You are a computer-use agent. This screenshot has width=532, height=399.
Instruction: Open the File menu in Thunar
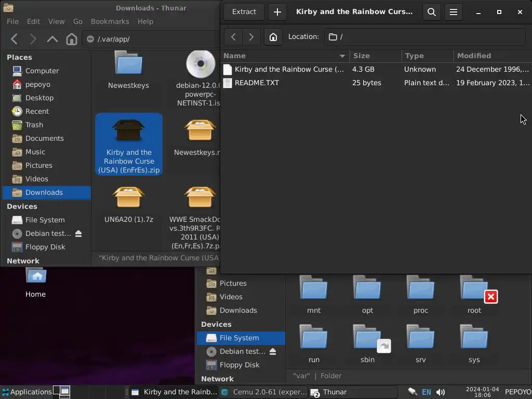click(12, 21)
